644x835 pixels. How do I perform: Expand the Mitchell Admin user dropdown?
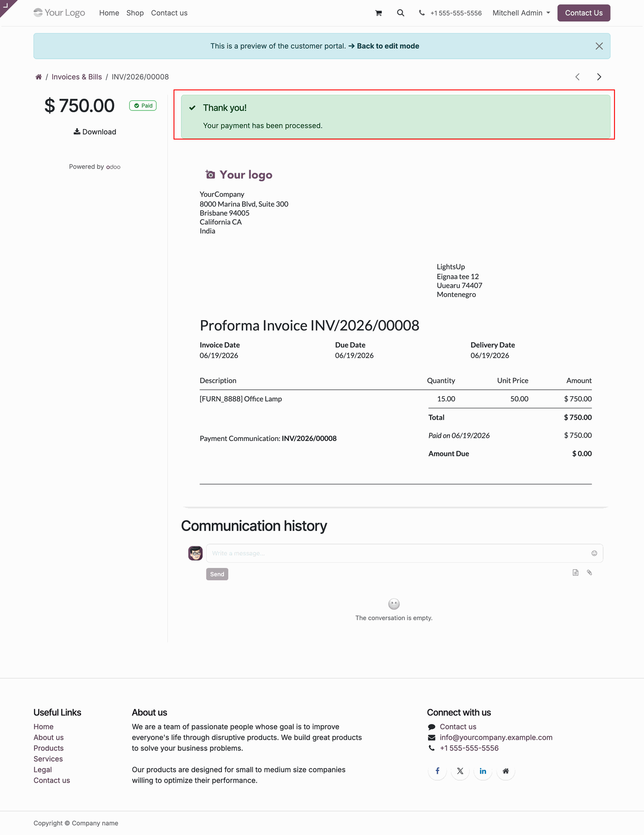point(521,13)
